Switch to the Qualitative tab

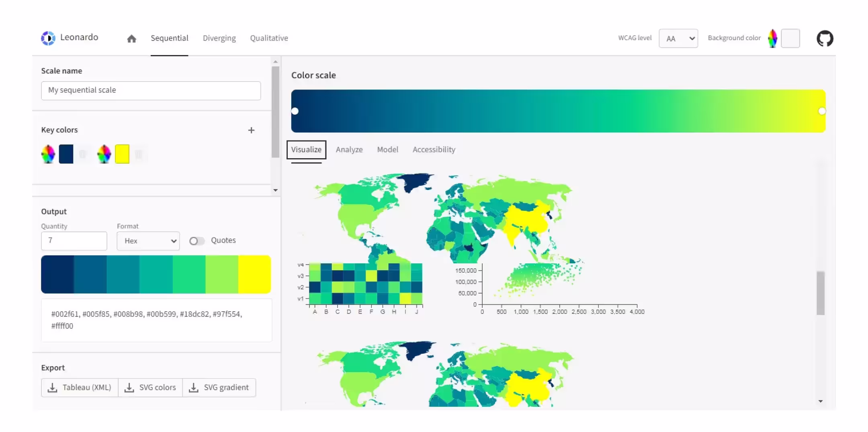click(x=269, y=38)
